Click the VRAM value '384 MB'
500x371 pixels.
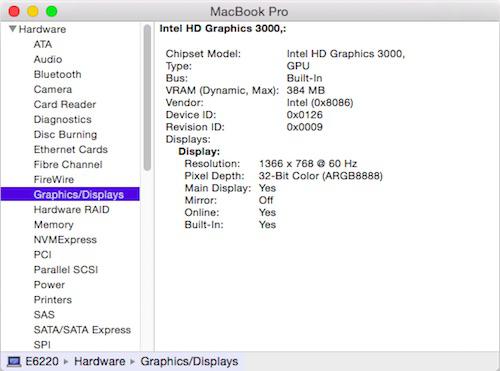pos(306,90)
